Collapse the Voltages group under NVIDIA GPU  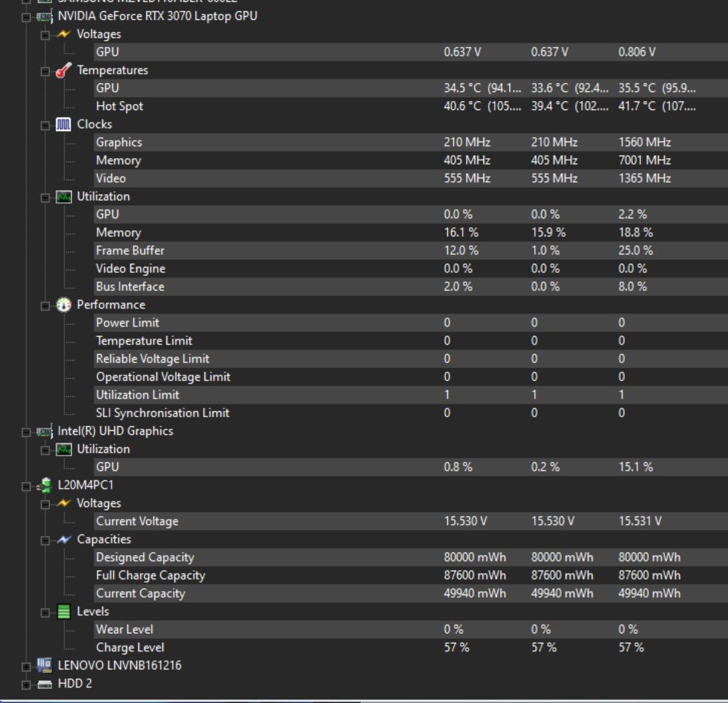pyautogui.click(x=45, y=35)
